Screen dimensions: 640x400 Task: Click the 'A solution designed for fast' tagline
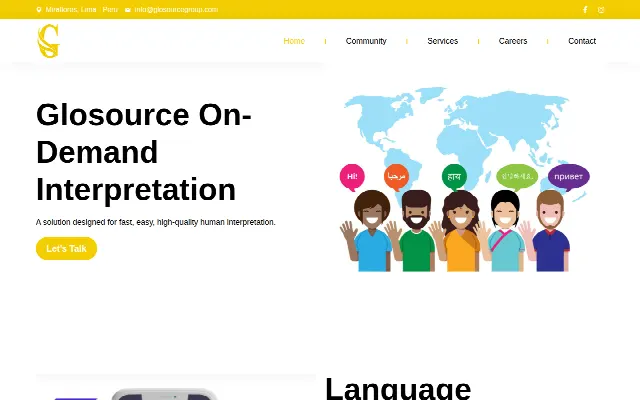[156, 222]
